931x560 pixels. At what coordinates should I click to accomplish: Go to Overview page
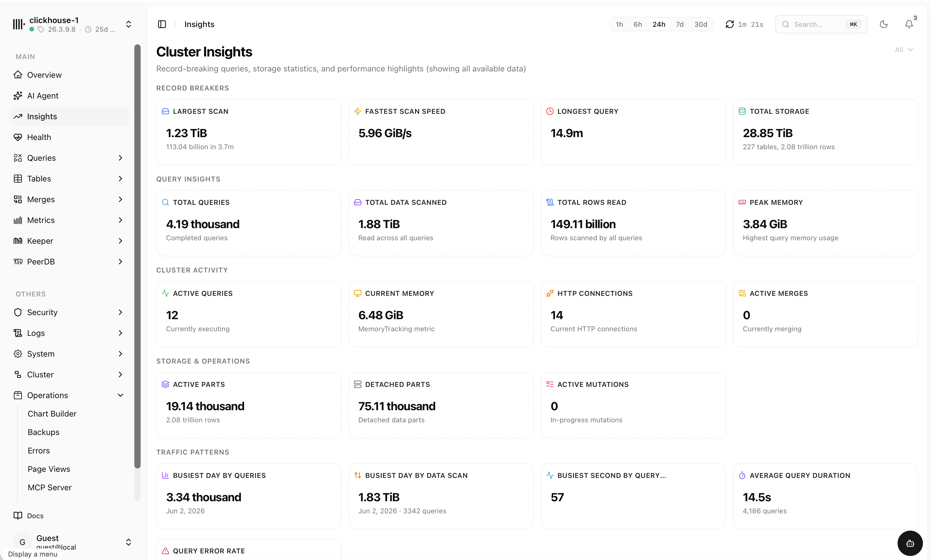click(x=69, y=75)
